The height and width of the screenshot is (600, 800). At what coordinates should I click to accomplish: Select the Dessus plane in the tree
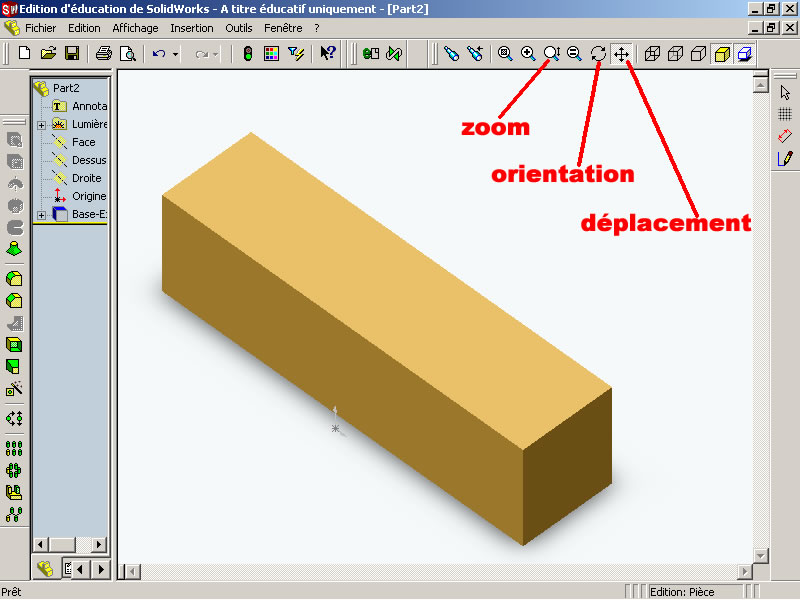89,160
